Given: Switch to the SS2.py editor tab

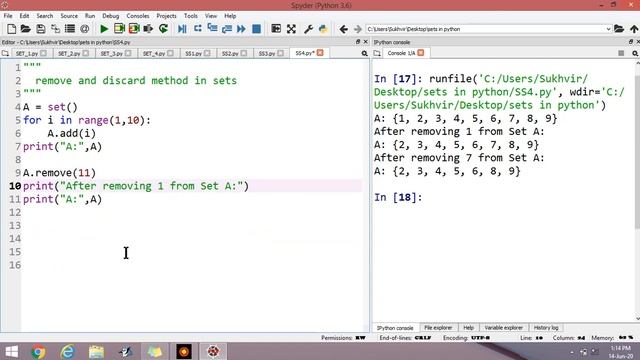Looking at the screenshot, I should click(234, 53).
